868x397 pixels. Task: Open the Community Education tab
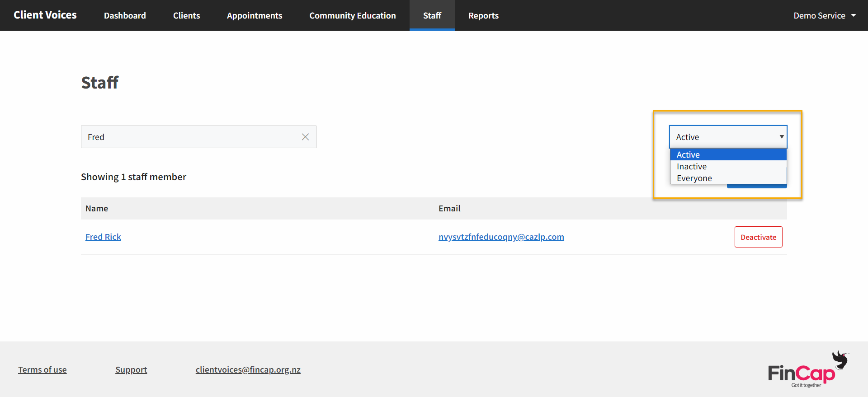pos(353,15)
